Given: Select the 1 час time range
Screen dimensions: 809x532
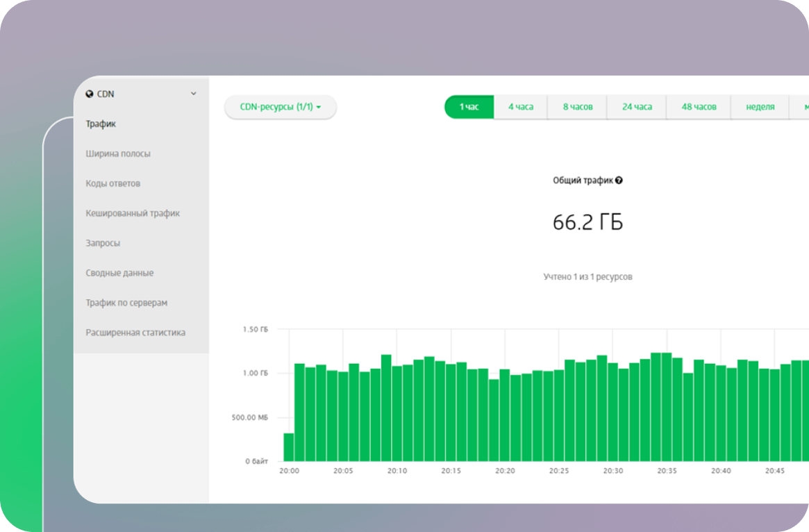Looking at the screenshot, I should pyautogui.click(x=469, y=107).
